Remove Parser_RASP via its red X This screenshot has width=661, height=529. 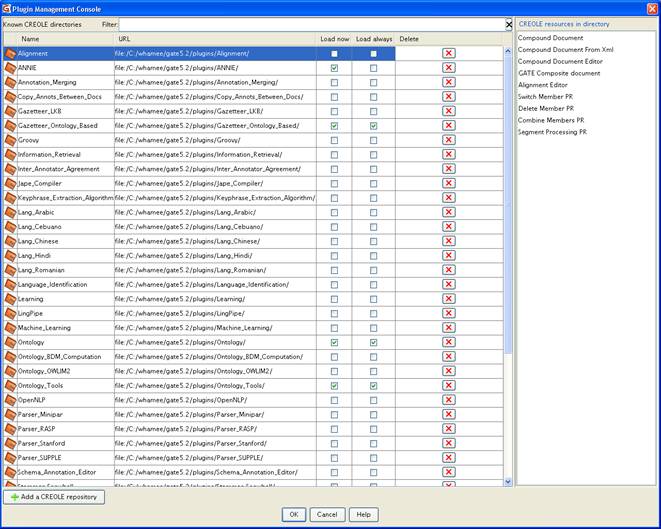(449, 429)
